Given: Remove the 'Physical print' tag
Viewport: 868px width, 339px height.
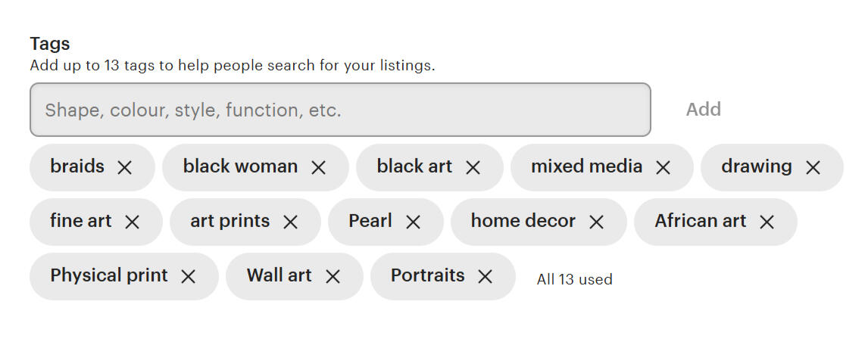Looking at the screenshot, I should 189,277.
